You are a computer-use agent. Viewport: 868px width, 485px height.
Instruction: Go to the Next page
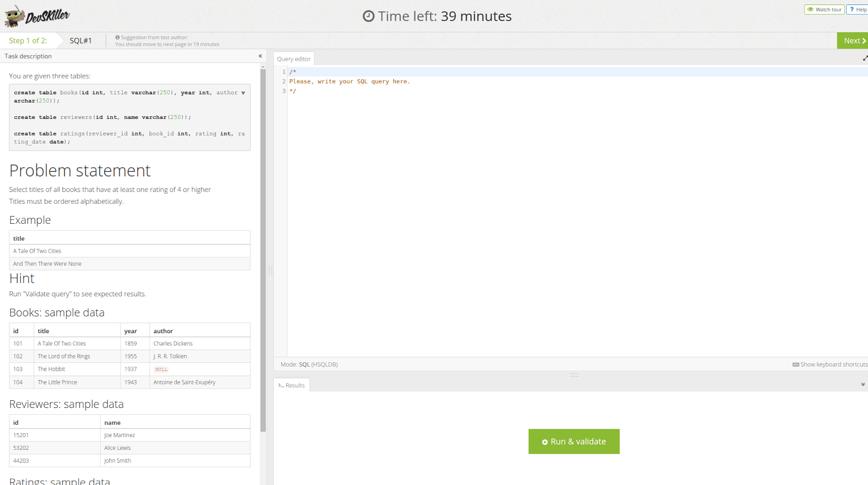point(853,41)
